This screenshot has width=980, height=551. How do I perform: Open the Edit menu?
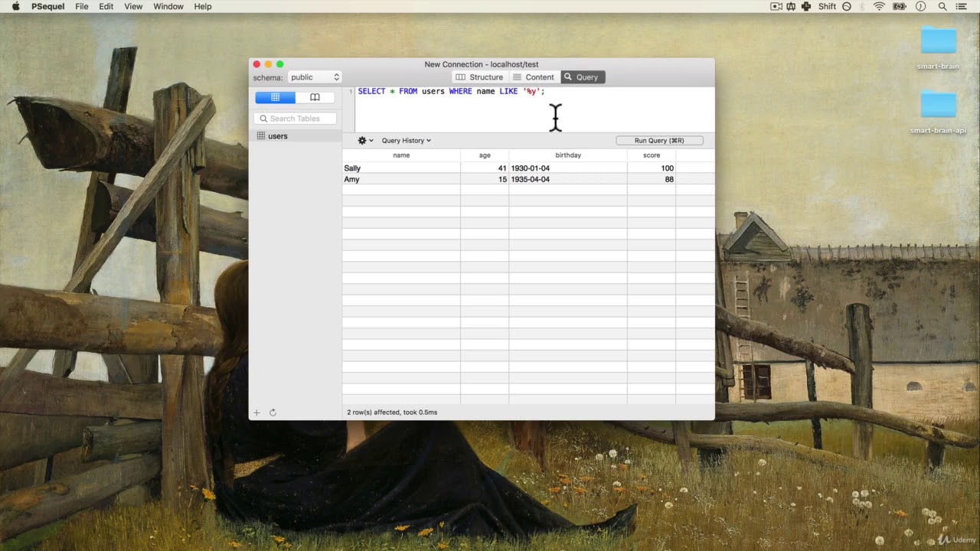(106, 6)
